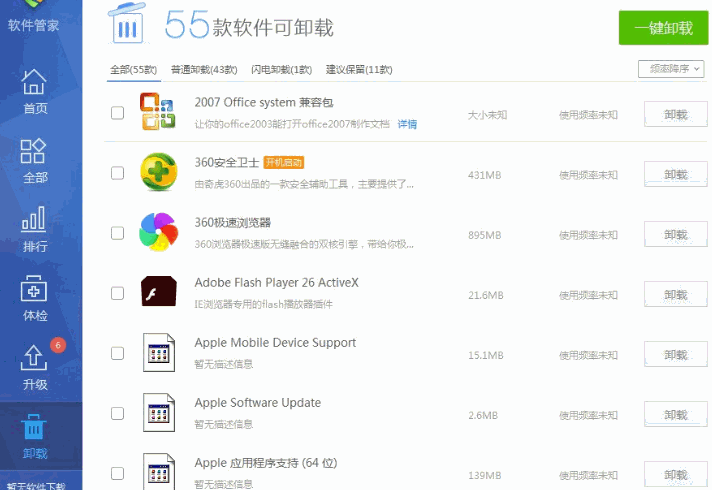Open the 频率降序 sort dropdown
Image resolution: width=712 pixels, height=490 pixels.
671,69
